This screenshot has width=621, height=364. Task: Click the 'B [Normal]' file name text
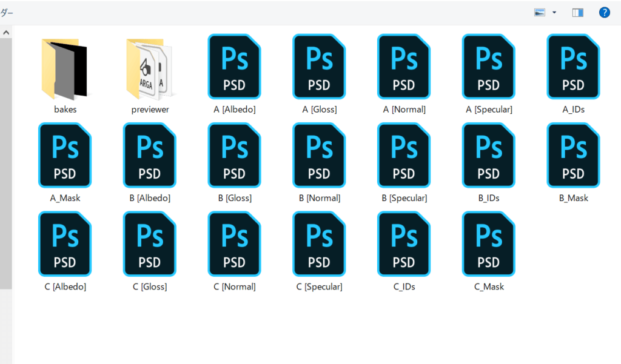[320, 198]
